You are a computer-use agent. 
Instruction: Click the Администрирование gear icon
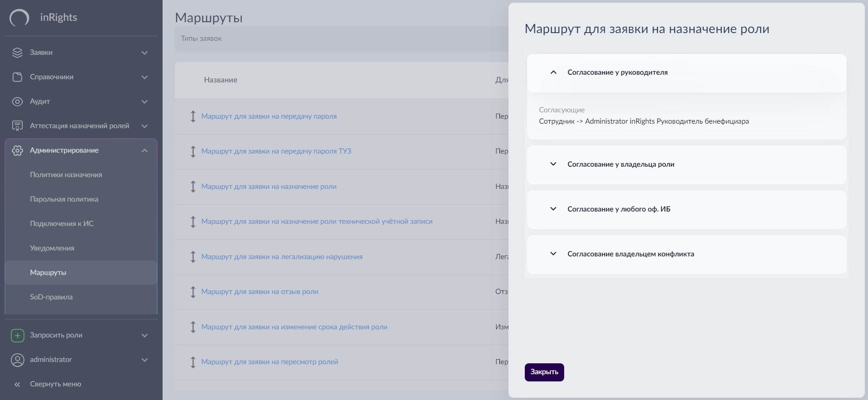[17, 150]
